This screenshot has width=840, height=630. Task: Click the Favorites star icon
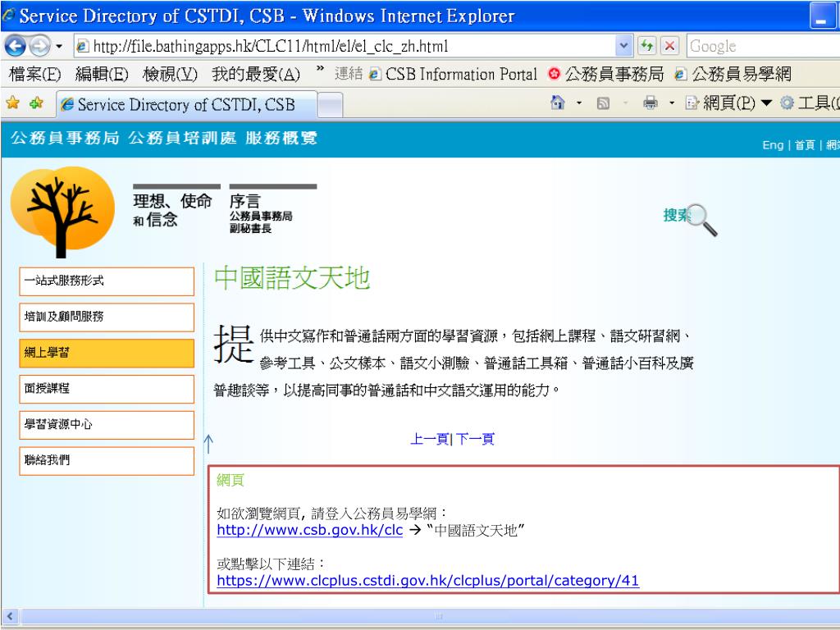click(x=13, y=103)
